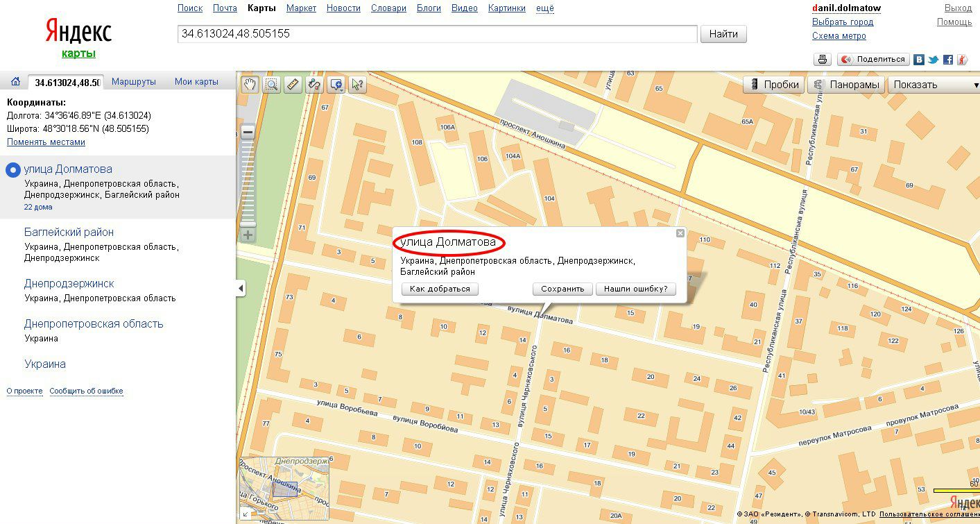The image size is (980, 524).
Task: Open Словари in the top navigation
Action: click(x=389, y=8)
